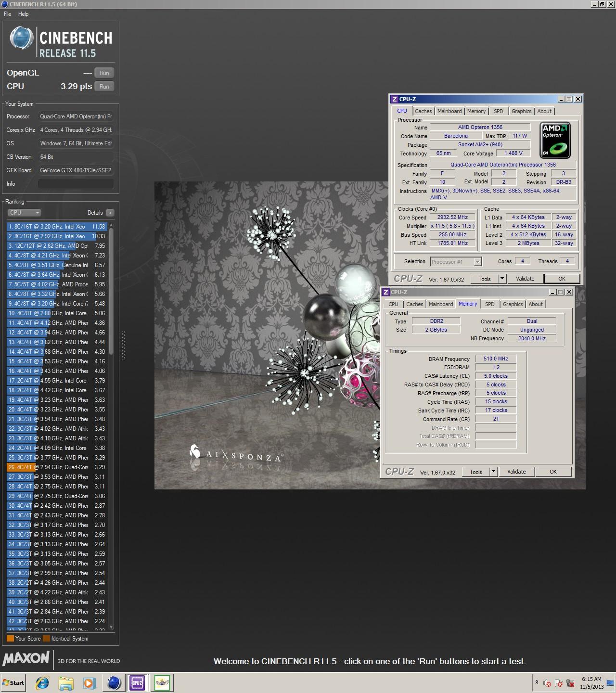Screen dimensions: 616x693
Task: Click the muted volume tray icon
Action: (x=547, y=683)
